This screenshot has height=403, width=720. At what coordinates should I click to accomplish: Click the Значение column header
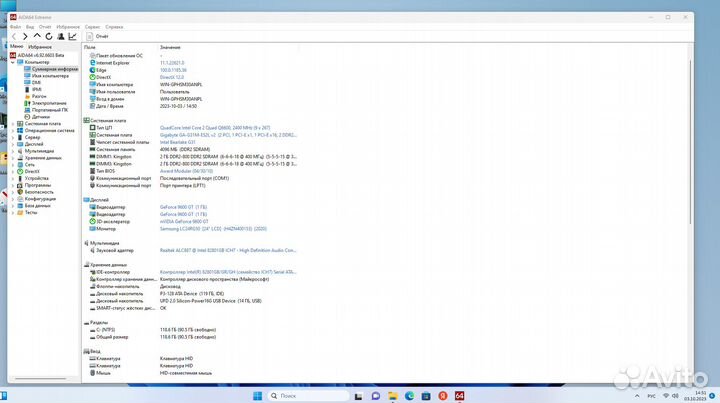pos(170,47)
